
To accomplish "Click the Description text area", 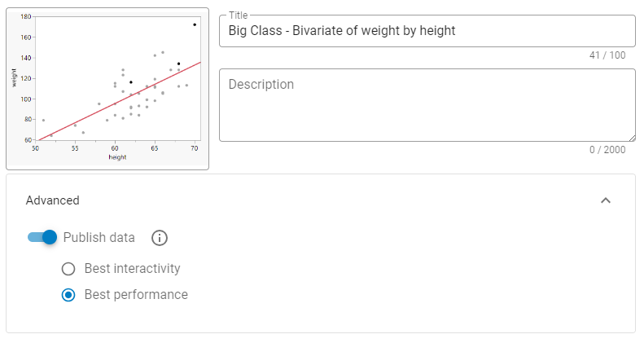I will pyautogui.click(x=427, y=104).
